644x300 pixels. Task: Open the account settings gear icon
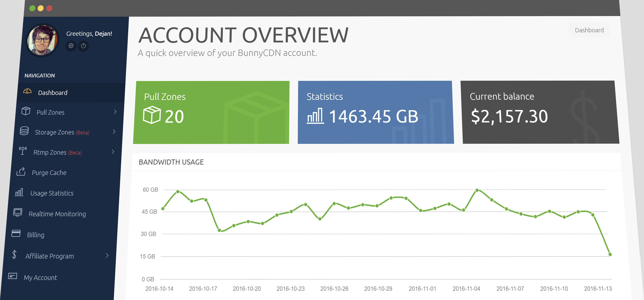click(71, 46)
